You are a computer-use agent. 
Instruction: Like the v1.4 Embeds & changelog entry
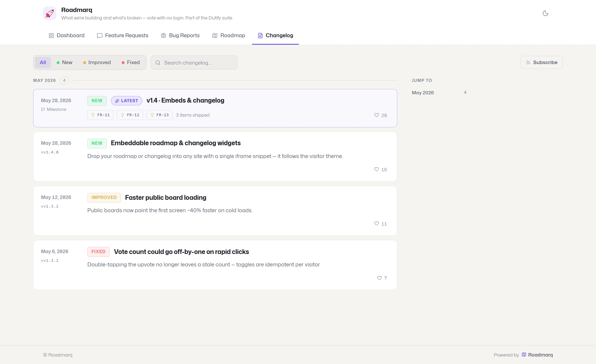(x=381, y=115)
